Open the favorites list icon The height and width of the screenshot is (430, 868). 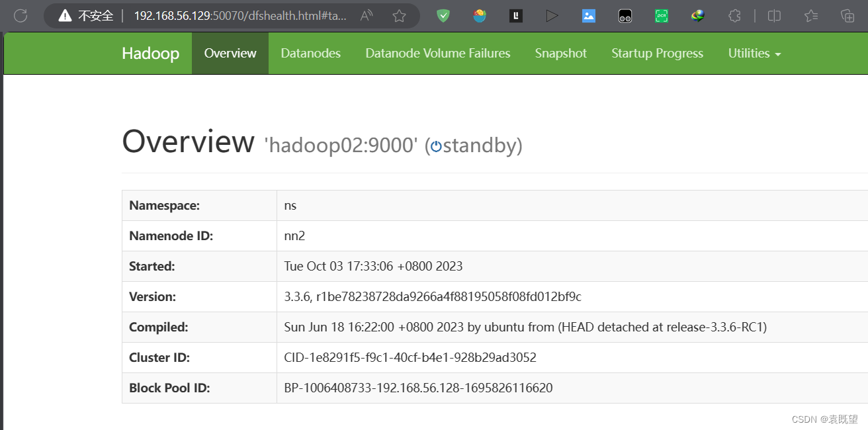point(811,16)
